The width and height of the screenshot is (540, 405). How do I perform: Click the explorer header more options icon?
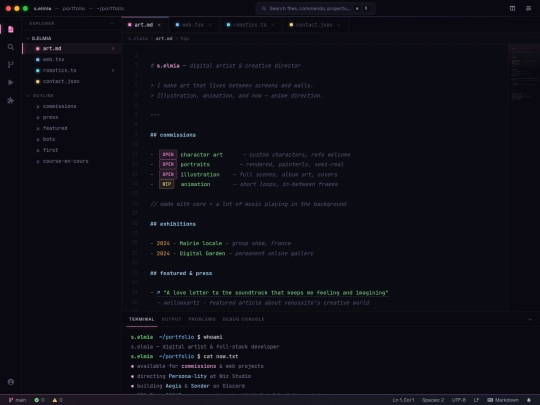pos(112,23)
